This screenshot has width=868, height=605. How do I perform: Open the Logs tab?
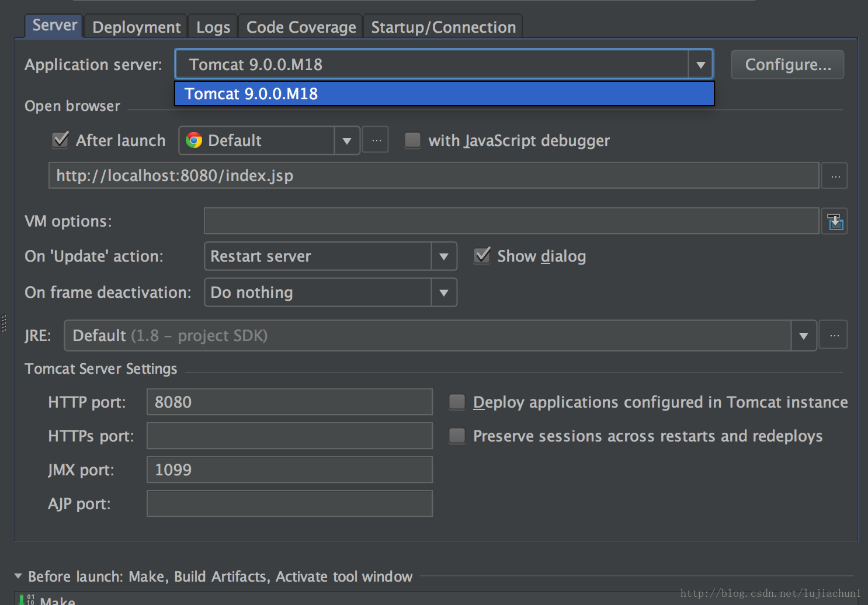(x=213, y=27)
